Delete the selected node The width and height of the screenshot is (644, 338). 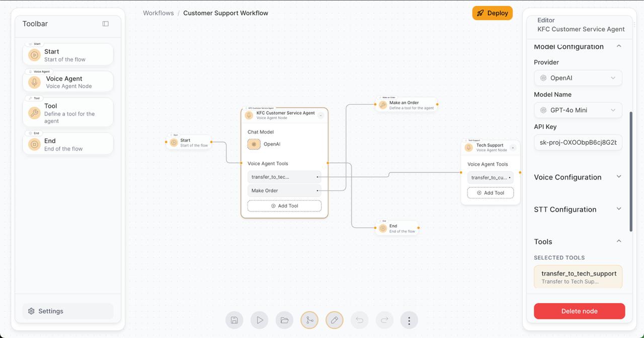pos(579,311)
